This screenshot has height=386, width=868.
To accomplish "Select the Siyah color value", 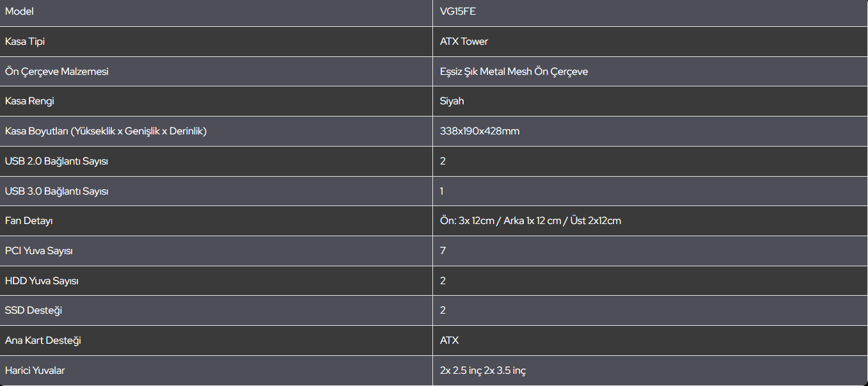I will 452,101.
